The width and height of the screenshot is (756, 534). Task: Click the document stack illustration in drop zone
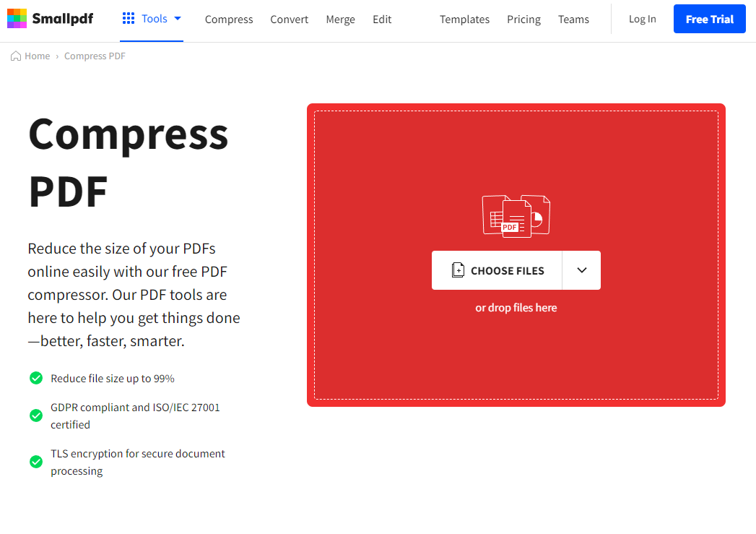516,215
